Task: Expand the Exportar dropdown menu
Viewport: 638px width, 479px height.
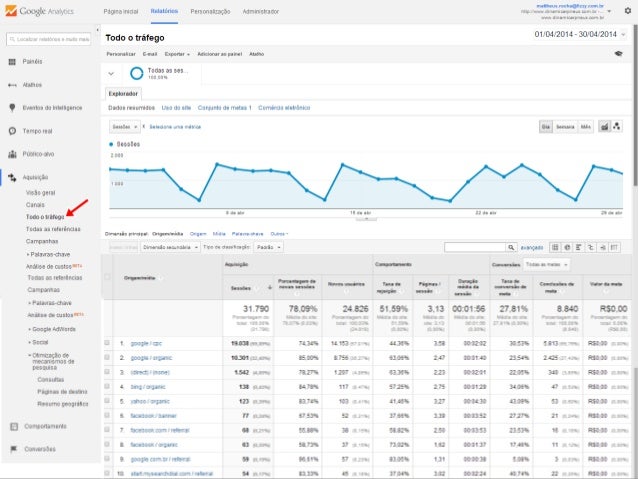Action: pyautogui.click(x=178, y=53)
